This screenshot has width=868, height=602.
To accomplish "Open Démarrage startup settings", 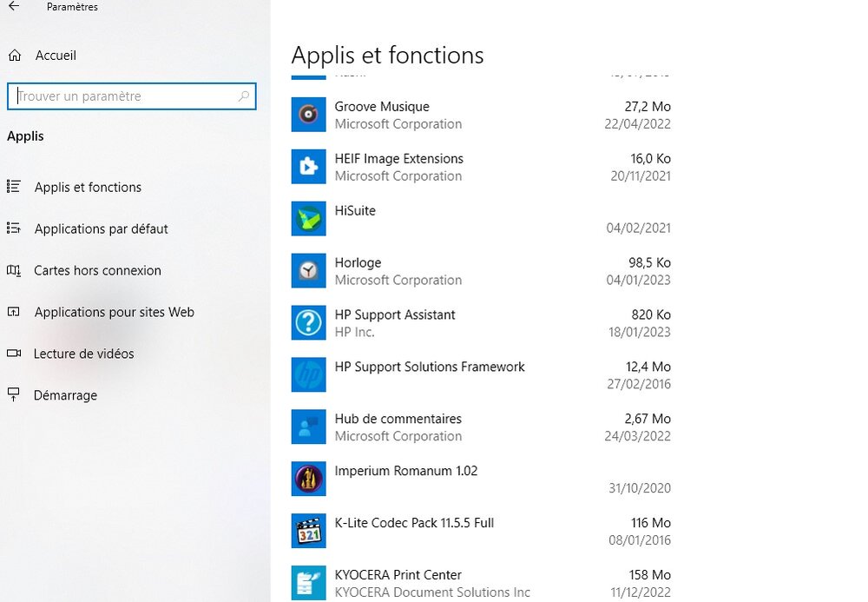I will pos(65,395).
